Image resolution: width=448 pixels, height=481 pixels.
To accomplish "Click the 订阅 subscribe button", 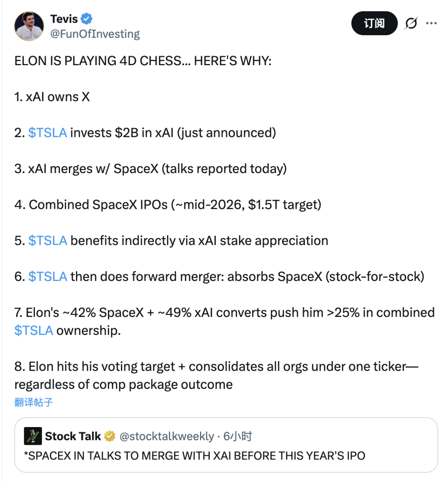I will tap(374, 23).
